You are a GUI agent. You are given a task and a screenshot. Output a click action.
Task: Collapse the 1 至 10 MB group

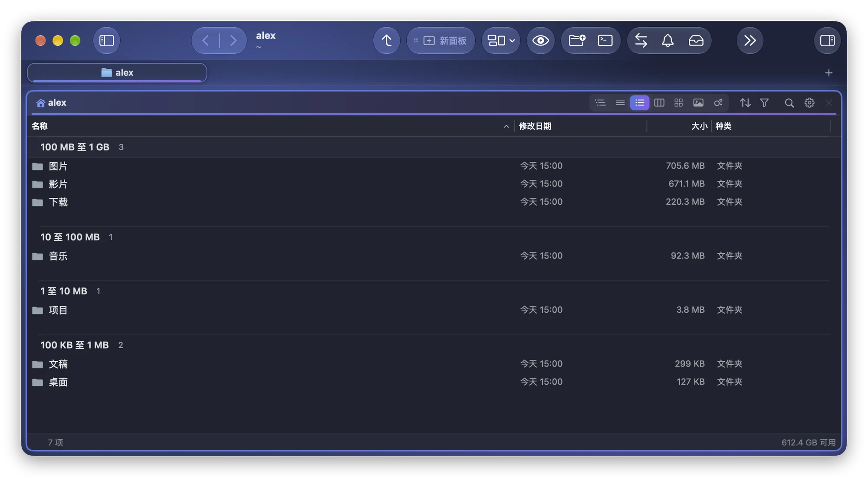tap(64, 291)
